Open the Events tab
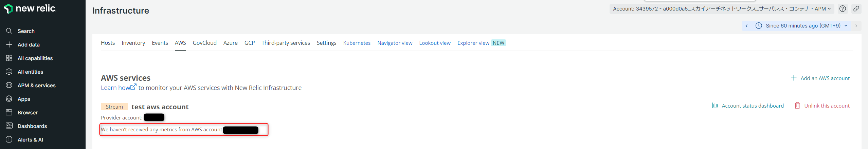868x149 pixels. click(160, 43)
